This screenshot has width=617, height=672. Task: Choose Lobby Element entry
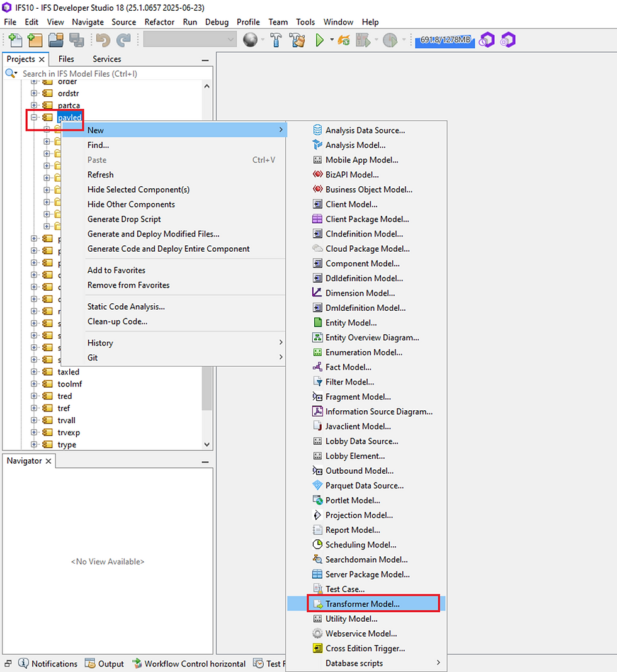366,456
